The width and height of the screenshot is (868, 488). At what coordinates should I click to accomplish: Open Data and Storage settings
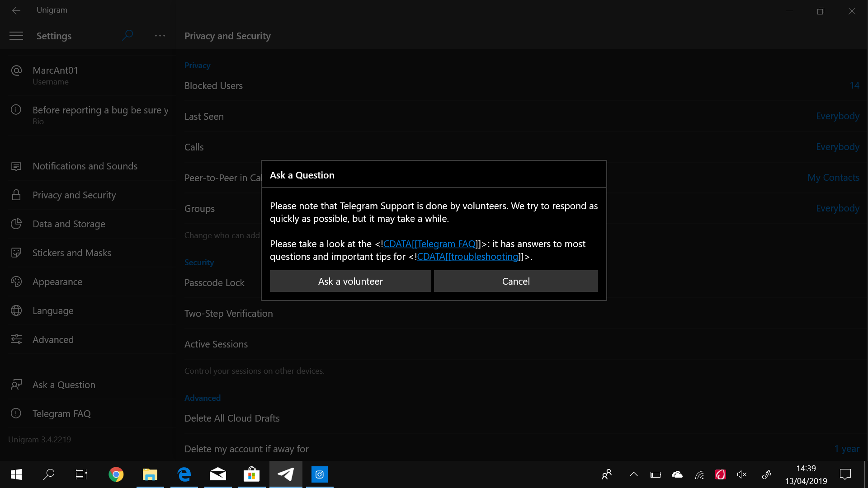coord(90,224)
